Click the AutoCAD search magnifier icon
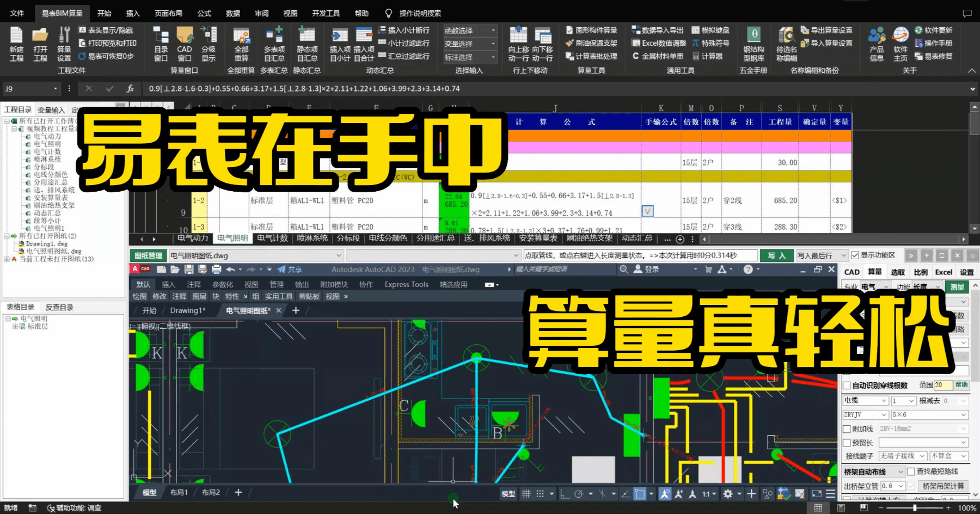The height and width of the screenshot is (514, 980). (624, 269)
